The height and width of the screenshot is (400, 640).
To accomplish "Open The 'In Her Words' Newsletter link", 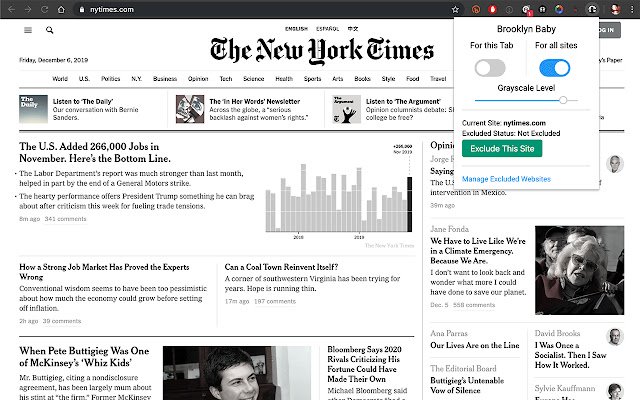I will tap(255, 102).
